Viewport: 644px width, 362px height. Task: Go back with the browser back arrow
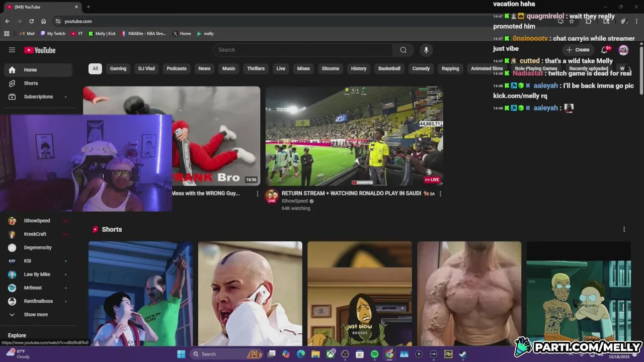[7, 21]
